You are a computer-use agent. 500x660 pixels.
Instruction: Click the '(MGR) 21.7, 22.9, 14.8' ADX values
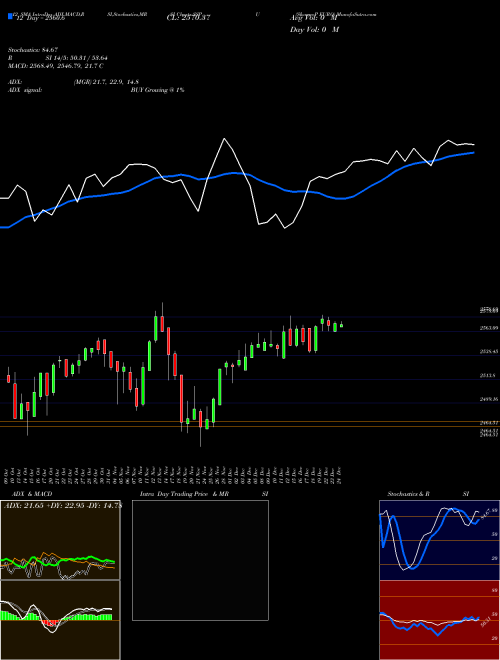(106, 82)
